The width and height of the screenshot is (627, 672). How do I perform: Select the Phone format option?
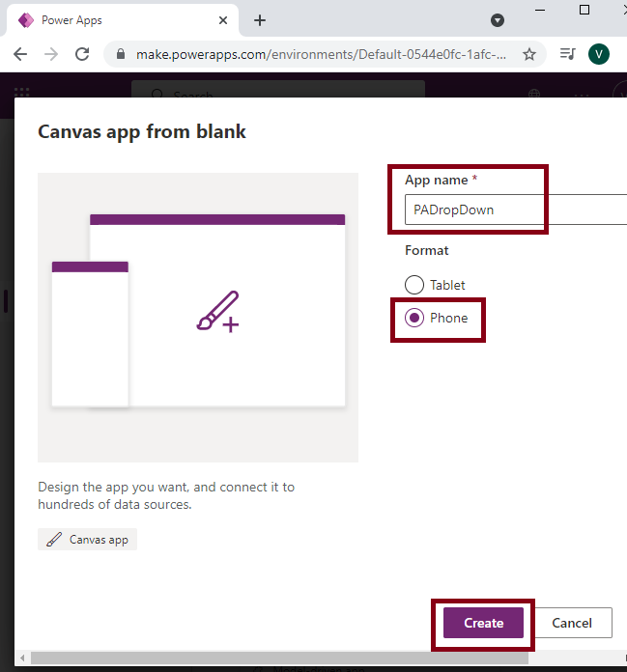pos(436,318)
